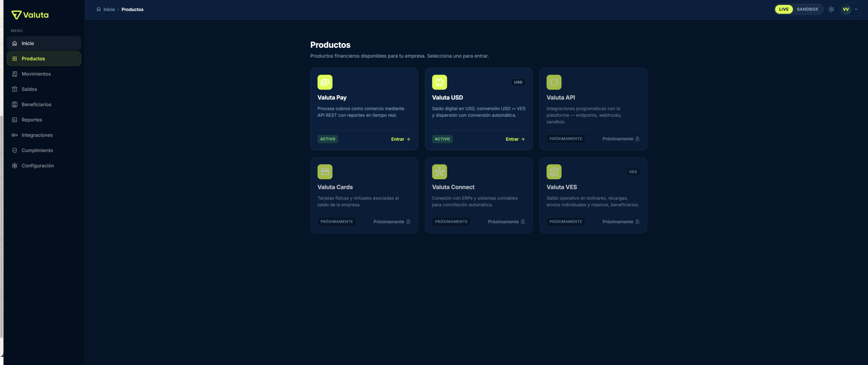Viewport: 868px width, 365px height.
Task: Open Reportes from the sidebar
Action: click(44, 120)
